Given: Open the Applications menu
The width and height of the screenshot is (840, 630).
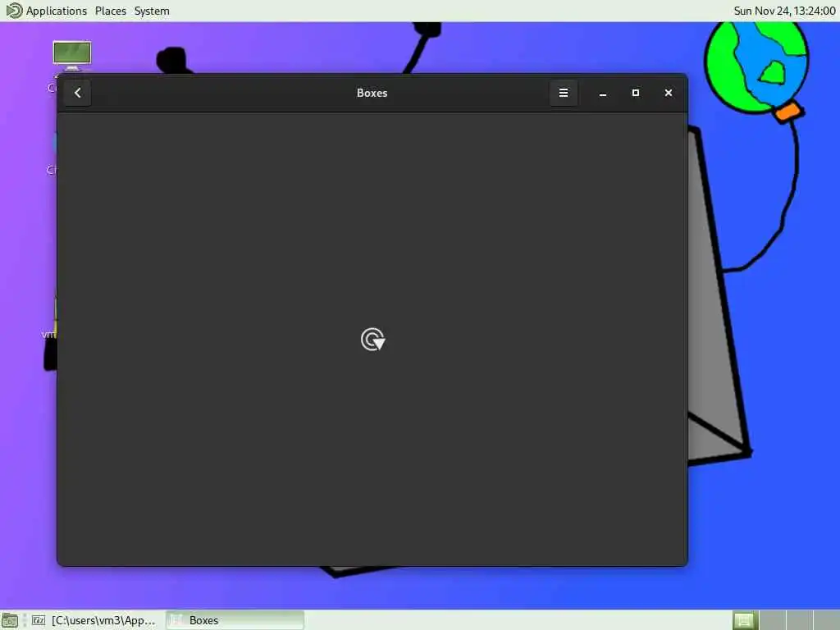Looking at the screenshot, I should 57,11.
